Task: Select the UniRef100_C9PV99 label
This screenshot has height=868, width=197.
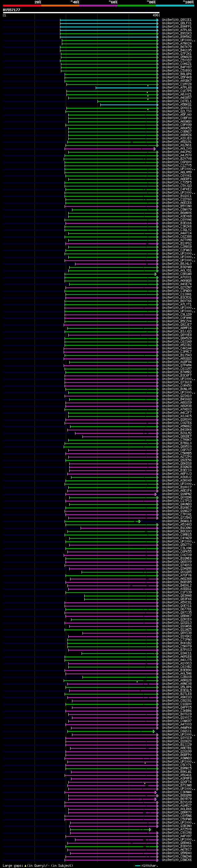Action: (176, 125)
